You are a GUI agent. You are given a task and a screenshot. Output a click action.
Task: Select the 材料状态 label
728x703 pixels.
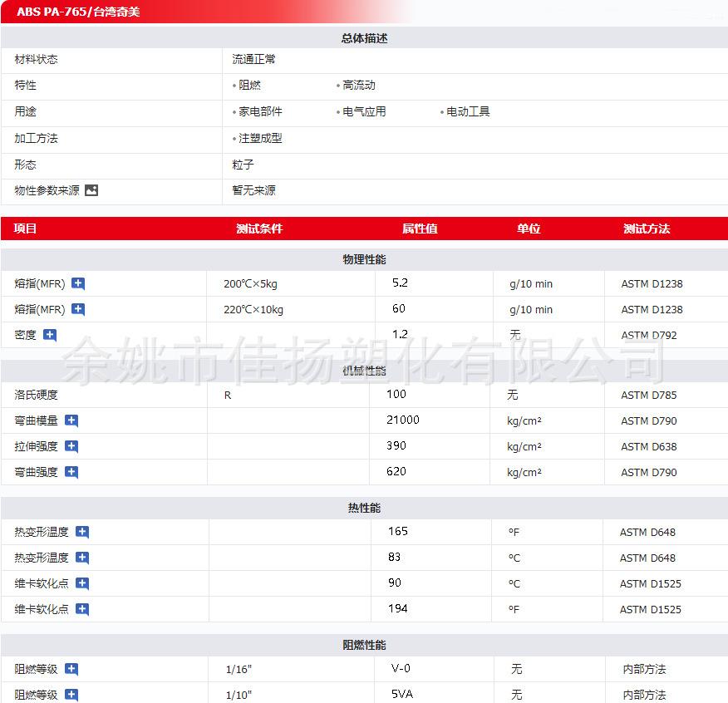point(37,60)
